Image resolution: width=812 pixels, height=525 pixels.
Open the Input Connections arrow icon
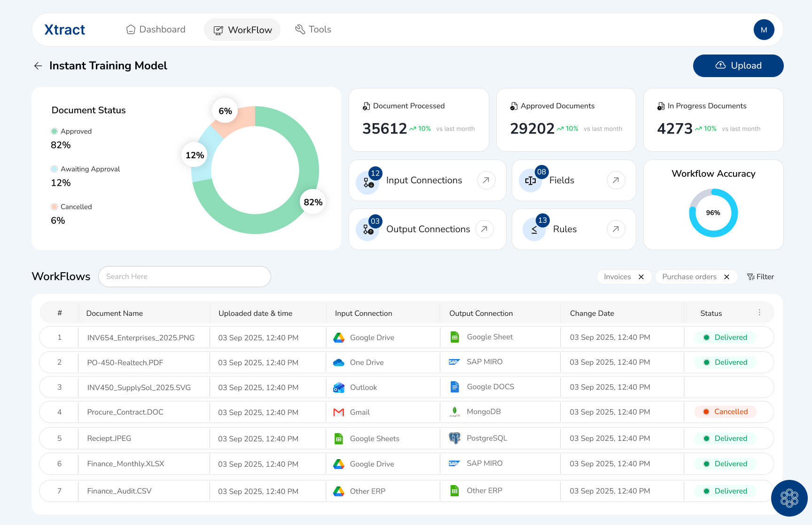pyautogui.click(x=486, y=180)
